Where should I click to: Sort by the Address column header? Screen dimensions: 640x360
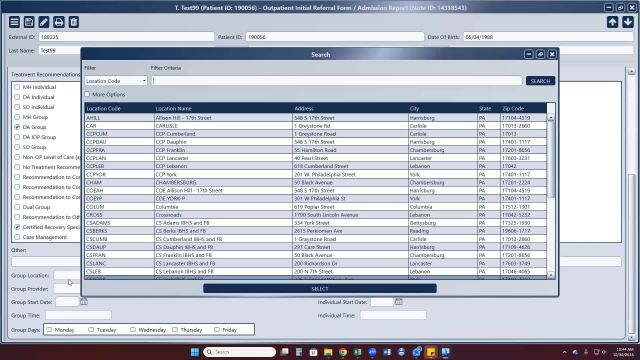pyautogui.click(x=351, y=108)
